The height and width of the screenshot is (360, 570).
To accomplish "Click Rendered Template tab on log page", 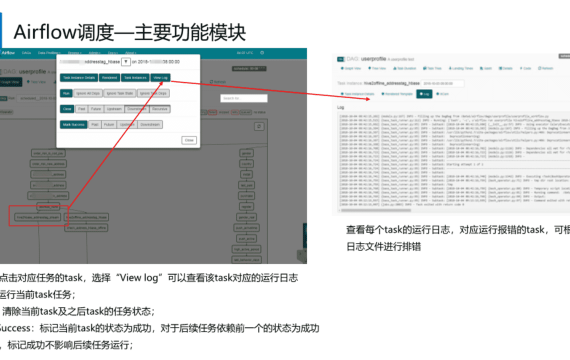I will tap(397, 94).
